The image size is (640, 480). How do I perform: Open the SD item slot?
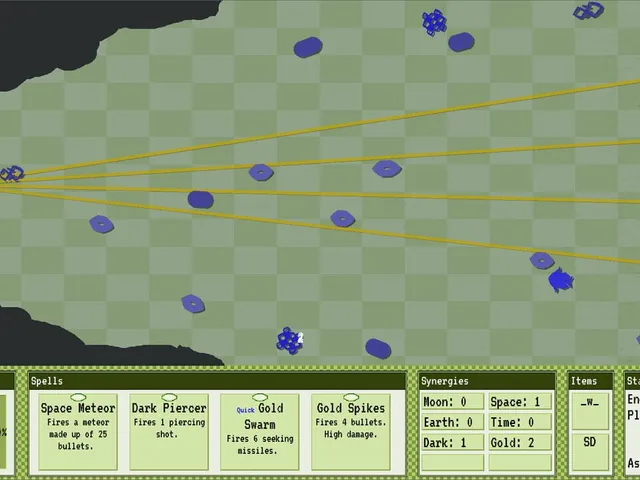tap(590, 452)
